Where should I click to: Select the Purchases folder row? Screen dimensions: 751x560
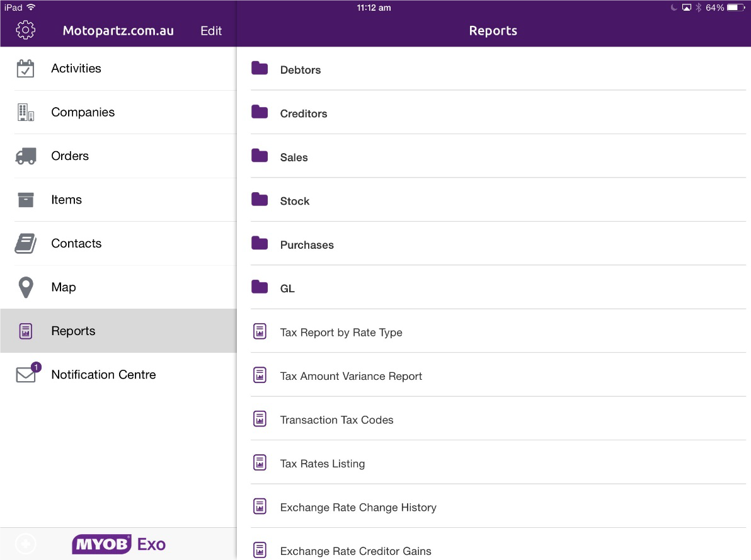click(x=307, y=245)
